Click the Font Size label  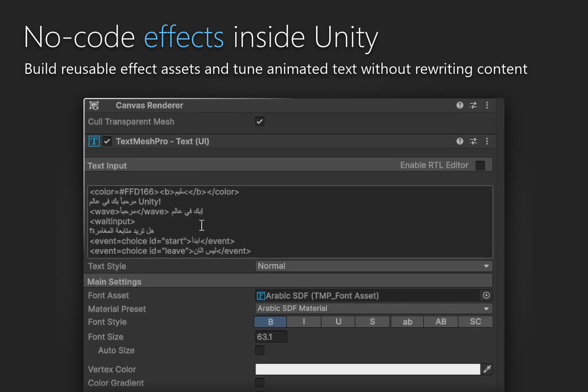click(106, 337)
